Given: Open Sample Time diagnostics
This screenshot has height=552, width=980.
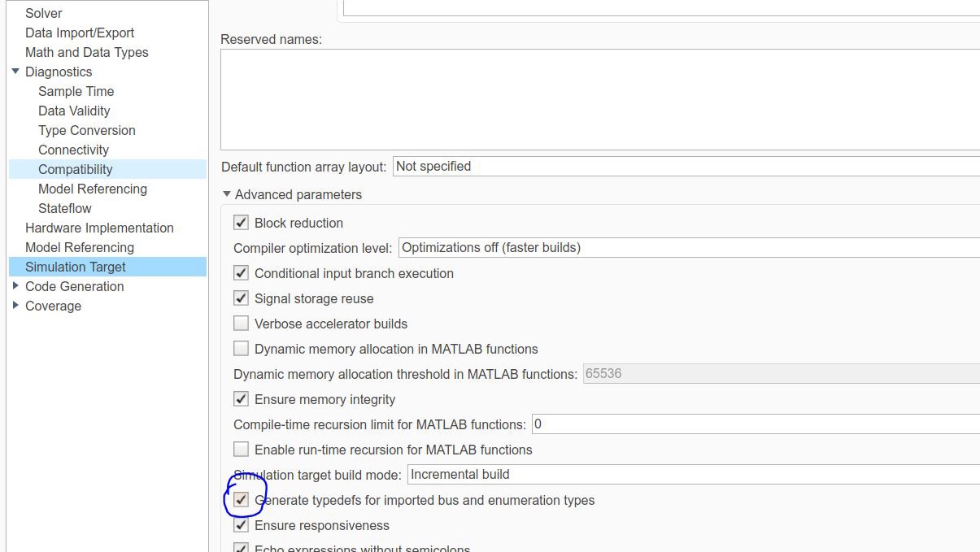Looking at the screenshot, I should (76, 91).
